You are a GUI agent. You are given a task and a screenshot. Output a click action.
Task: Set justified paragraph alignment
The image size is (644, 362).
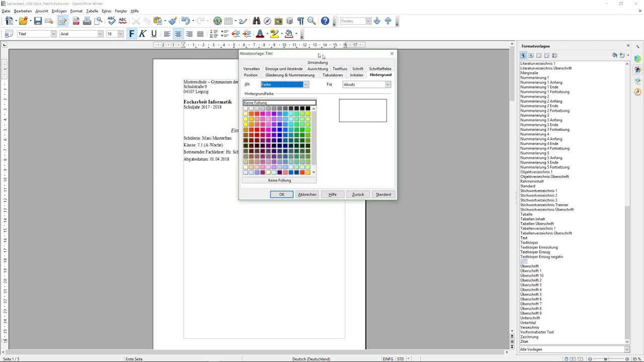200,34
